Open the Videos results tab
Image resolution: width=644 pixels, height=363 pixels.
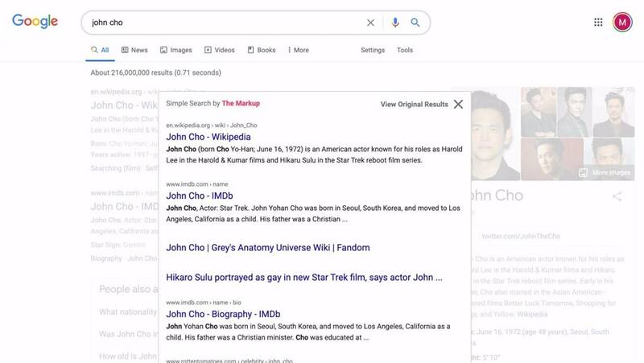coord(220,50)
